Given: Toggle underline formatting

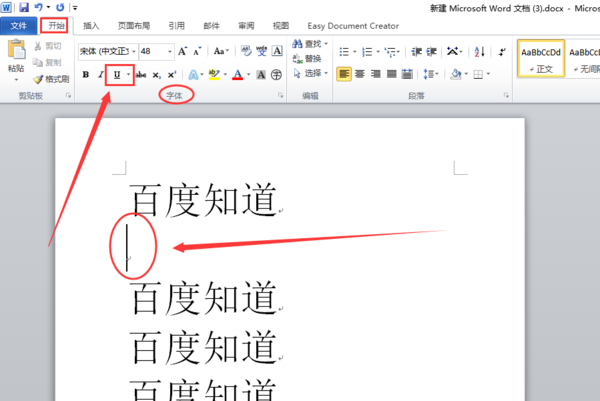Looking at the screenshot, I should 117,75.
